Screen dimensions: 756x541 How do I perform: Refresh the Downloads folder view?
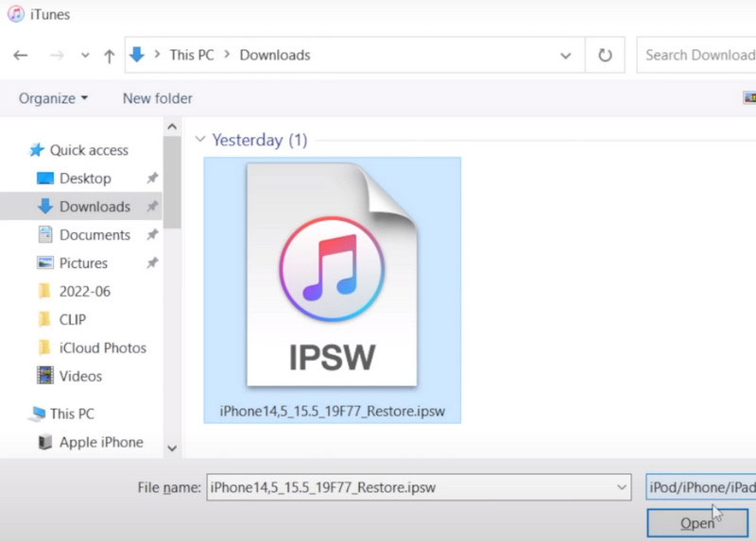(605, 55)
